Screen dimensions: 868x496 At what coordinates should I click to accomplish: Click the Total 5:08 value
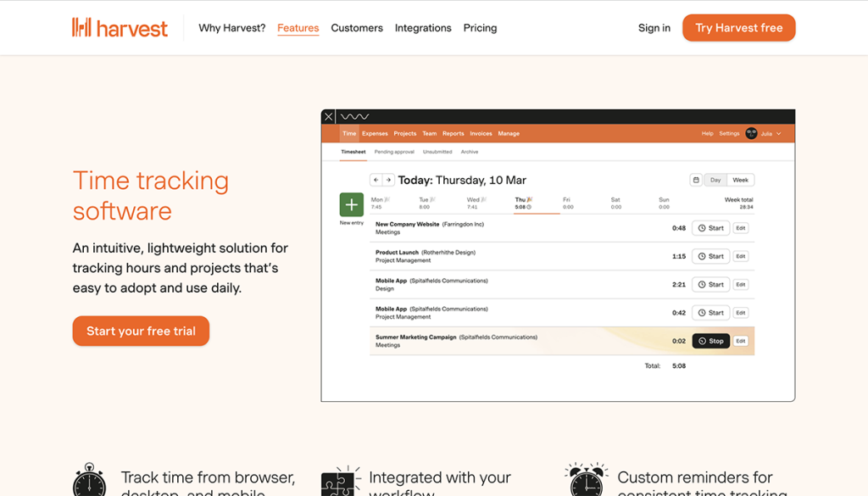[x=679, y=366]
